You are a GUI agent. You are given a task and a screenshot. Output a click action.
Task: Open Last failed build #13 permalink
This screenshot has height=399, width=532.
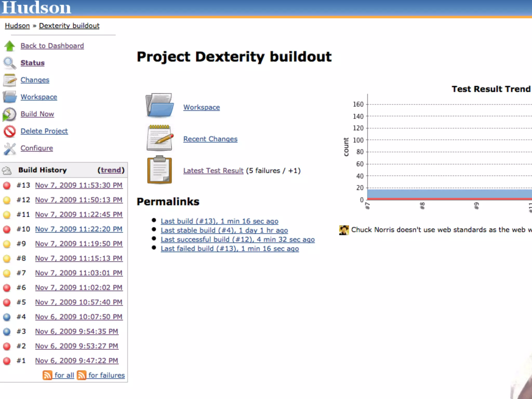point(230,249)
